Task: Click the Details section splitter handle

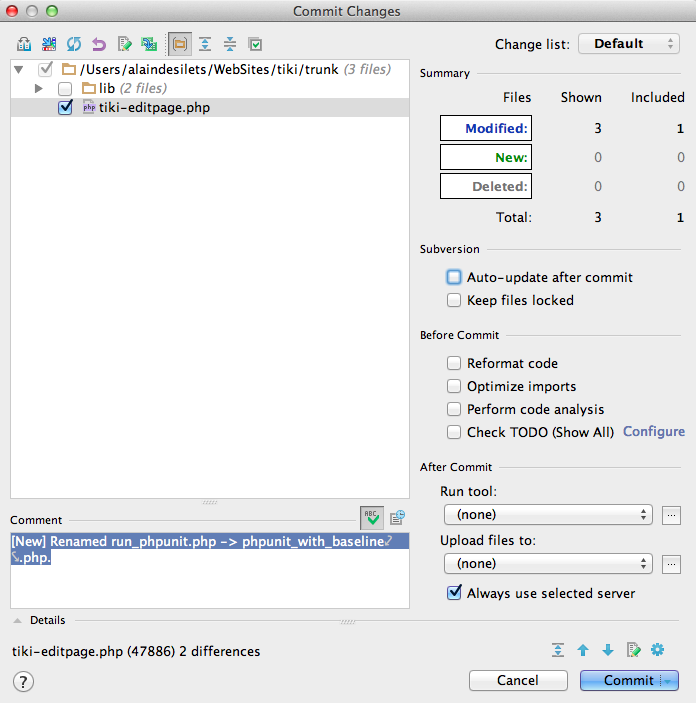Action: pyautogui.click(x=348, y=622)
